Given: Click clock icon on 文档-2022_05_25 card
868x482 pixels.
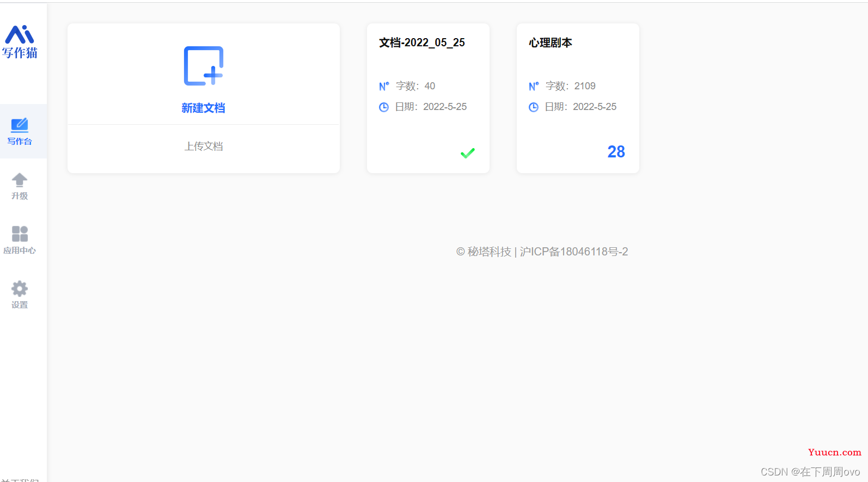Looking at the screenshot, I should 384,107.
